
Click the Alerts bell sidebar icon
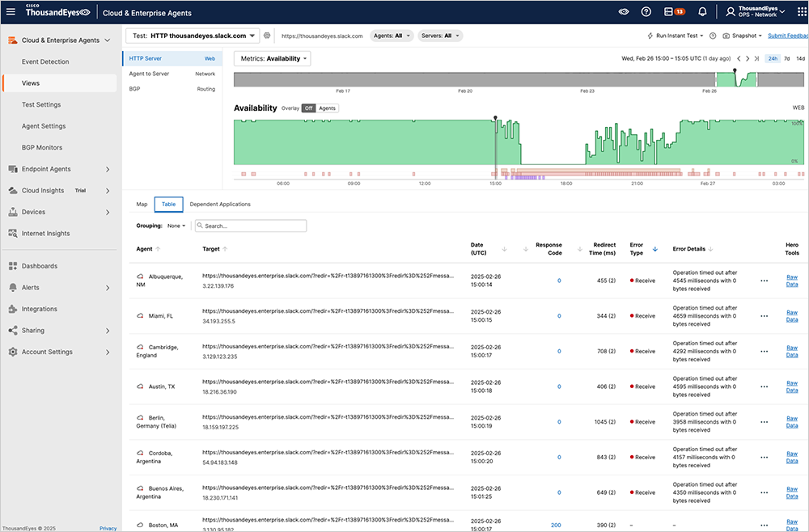pos(13,287)
